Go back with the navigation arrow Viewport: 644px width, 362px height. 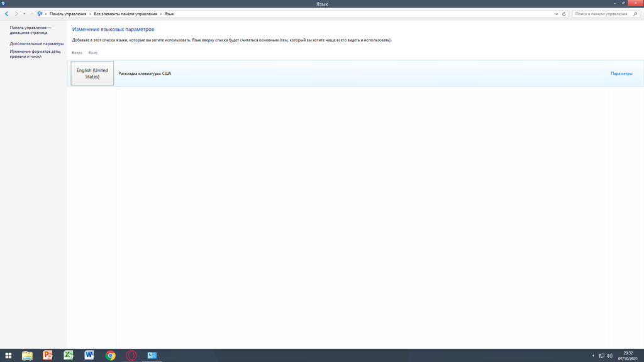tap(6, 14)
